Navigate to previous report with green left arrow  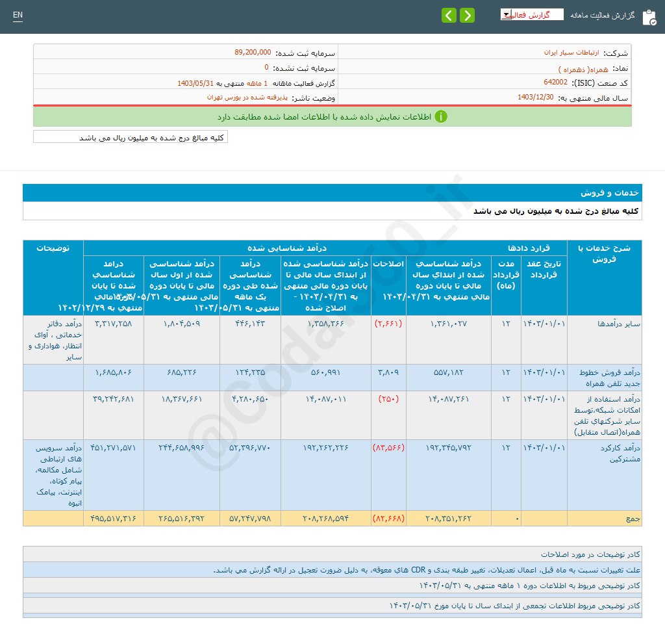[449, 14]
